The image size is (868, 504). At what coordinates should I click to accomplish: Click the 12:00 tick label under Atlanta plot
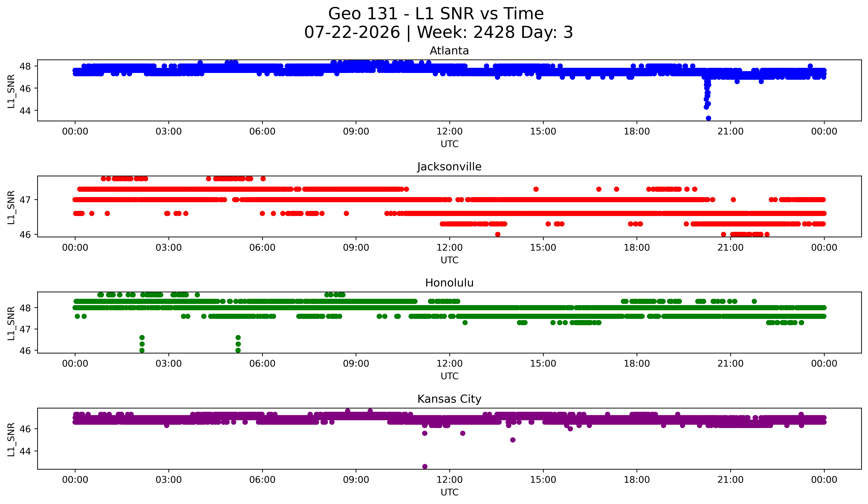pyautogui.click(x=450, y=132)
